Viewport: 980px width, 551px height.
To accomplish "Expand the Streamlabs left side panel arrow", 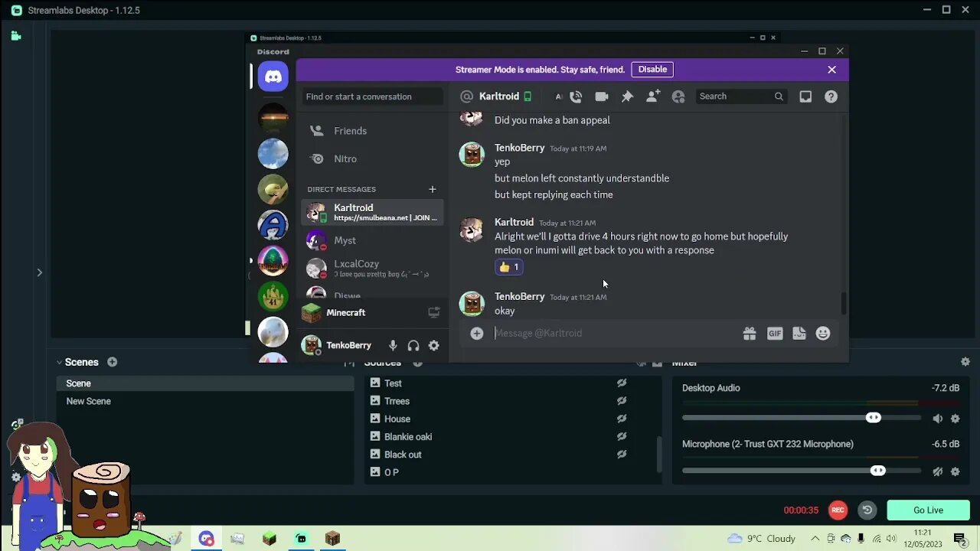I will (39, 272).
